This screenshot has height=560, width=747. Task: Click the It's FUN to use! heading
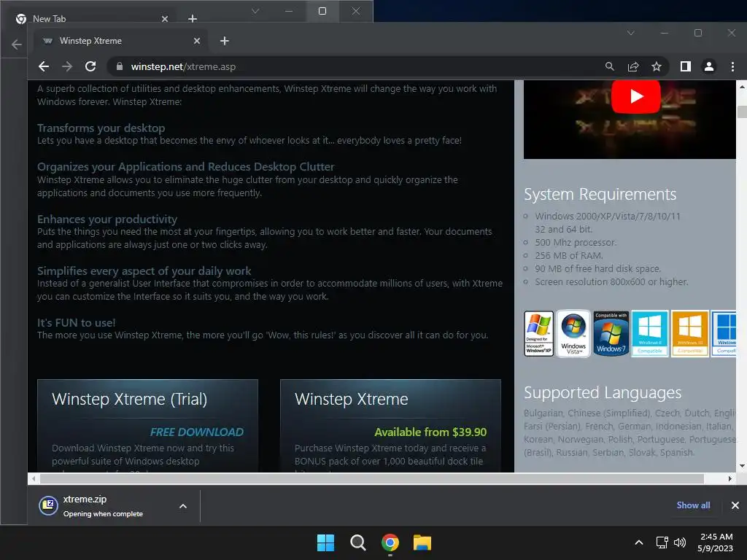click(76, 323)
